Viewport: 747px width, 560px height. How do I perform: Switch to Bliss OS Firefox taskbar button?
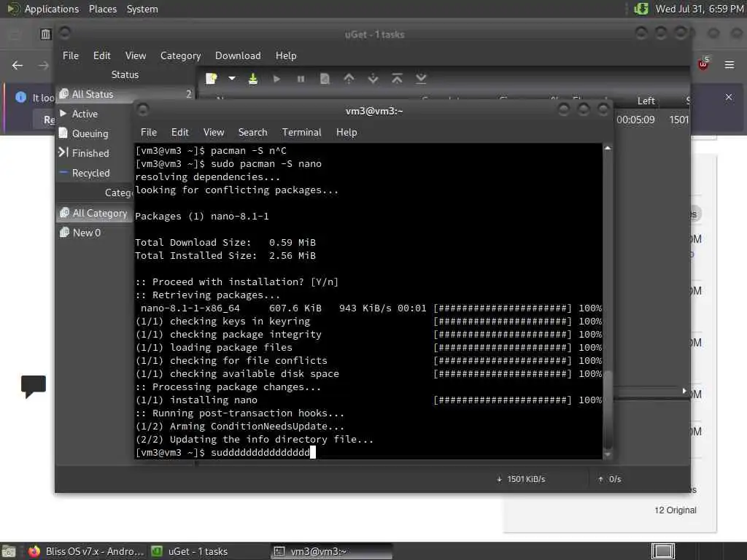(86, 551)
